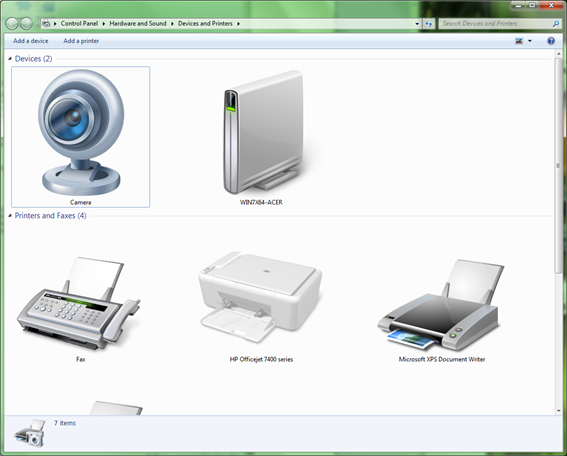Image resolution: width=567 pixels, height=456 pixels.
Task: Click the refresh button beside address bar
Action: 429,24
